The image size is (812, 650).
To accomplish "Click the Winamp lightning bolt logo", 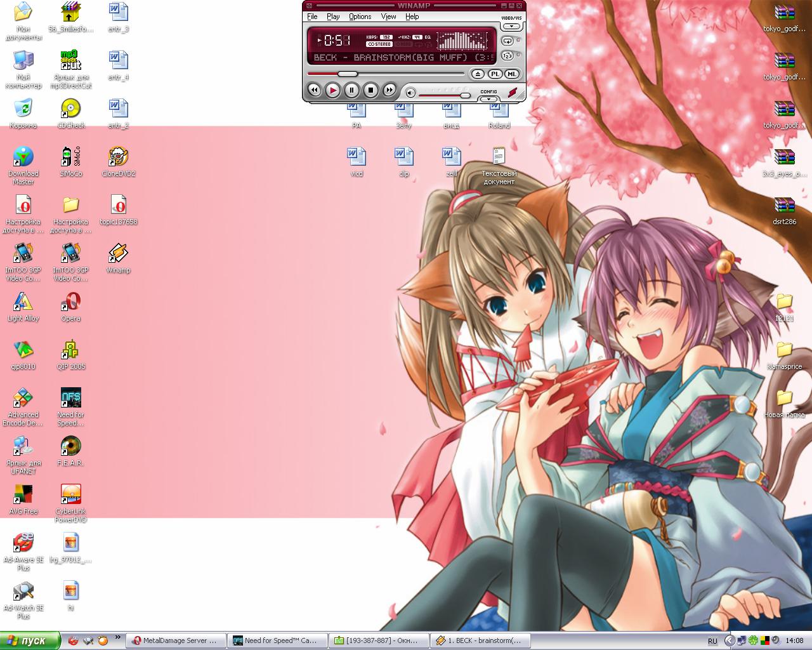I will point(513,93).
